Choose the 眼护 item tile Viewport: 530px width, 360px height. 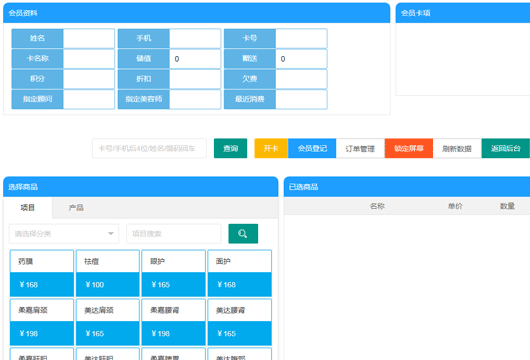click(173, 273)
